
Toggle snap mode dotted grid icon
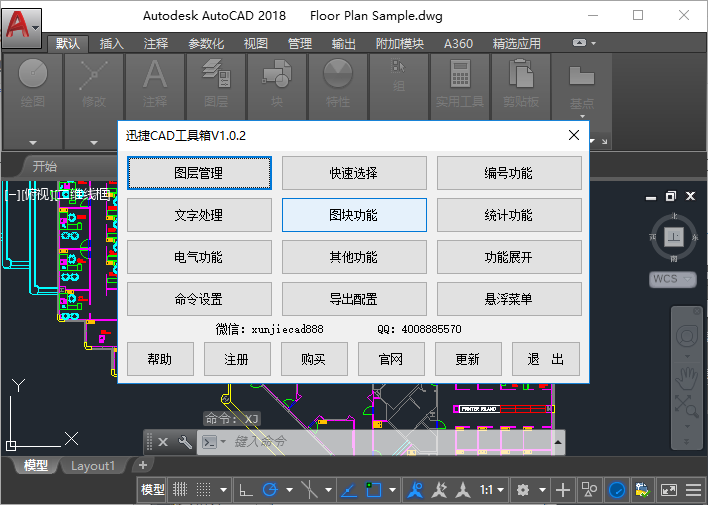204,489
